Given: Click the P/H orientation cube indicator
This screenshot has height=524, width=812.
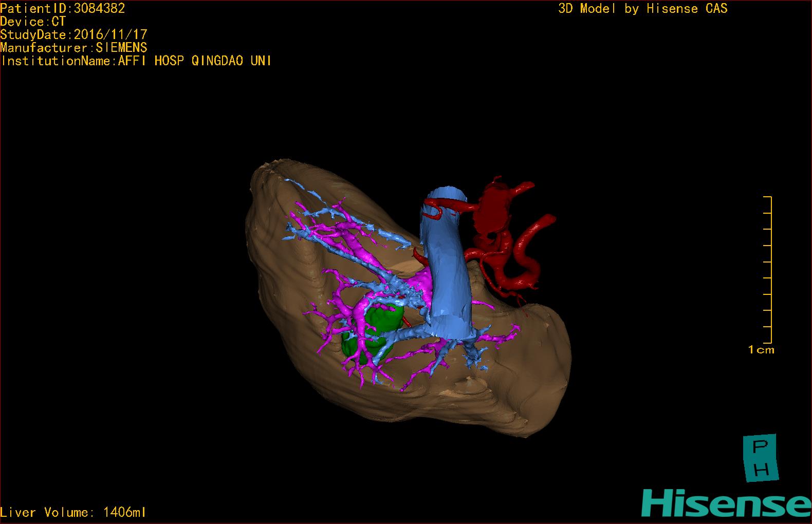Looking at the screenshot, I should (761, 458).
